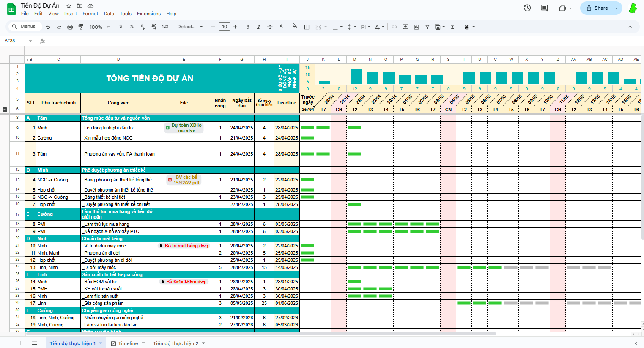Viewport: 644px width, 348px height.
Task: Open the Extensions menu
Action: (x=149, y=14)
